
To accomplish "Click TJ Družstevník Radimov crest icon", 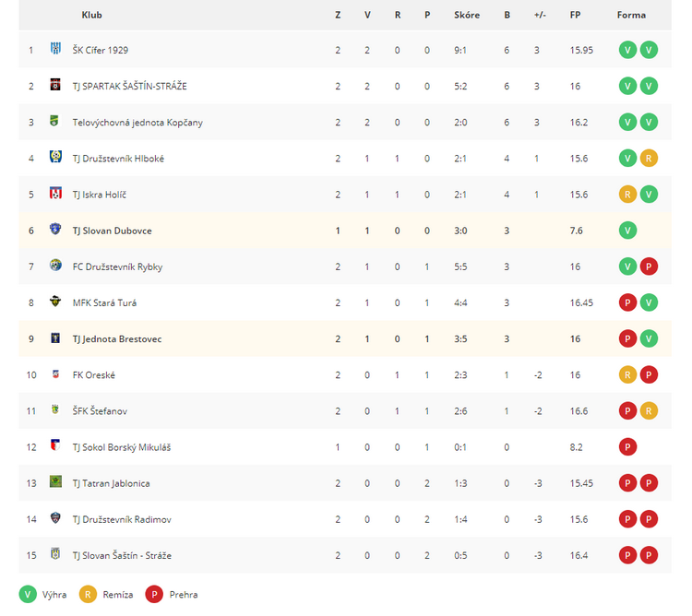I will 55,517.
